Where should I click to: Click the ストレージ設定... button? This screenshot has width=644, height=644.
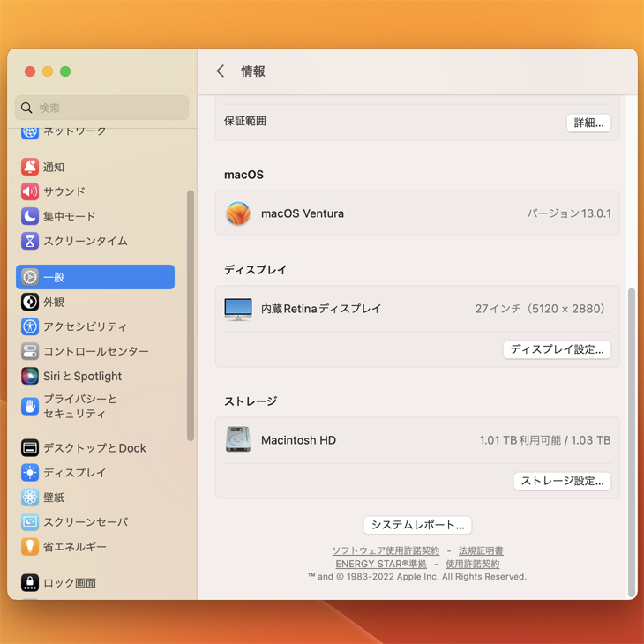[562, 481]
